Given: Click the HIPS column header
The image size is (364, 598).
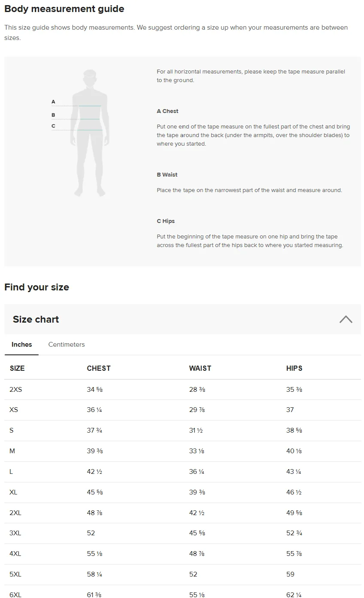Looking at the screenshot, I should click(x=294, y=368).
